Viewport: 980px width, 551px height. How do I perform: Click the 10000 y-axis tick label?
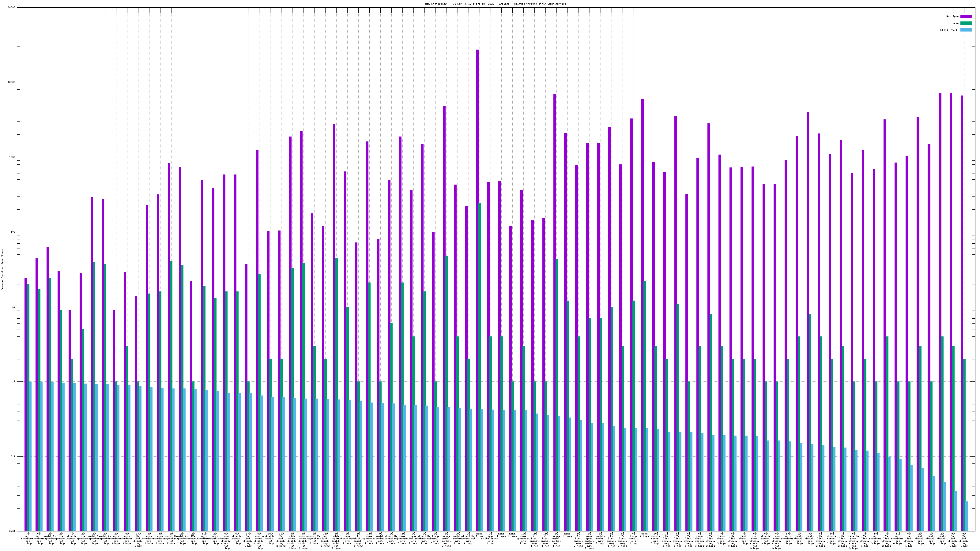[12, 83]
